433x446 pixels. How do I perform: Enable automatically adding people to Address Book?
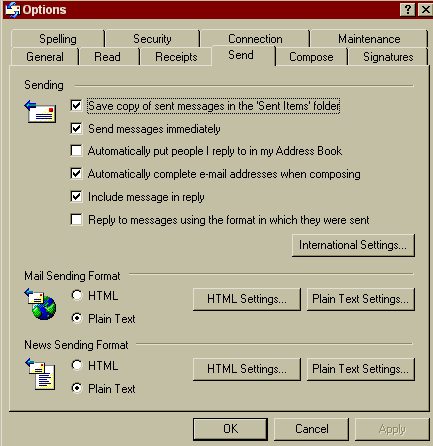[76, 151]
